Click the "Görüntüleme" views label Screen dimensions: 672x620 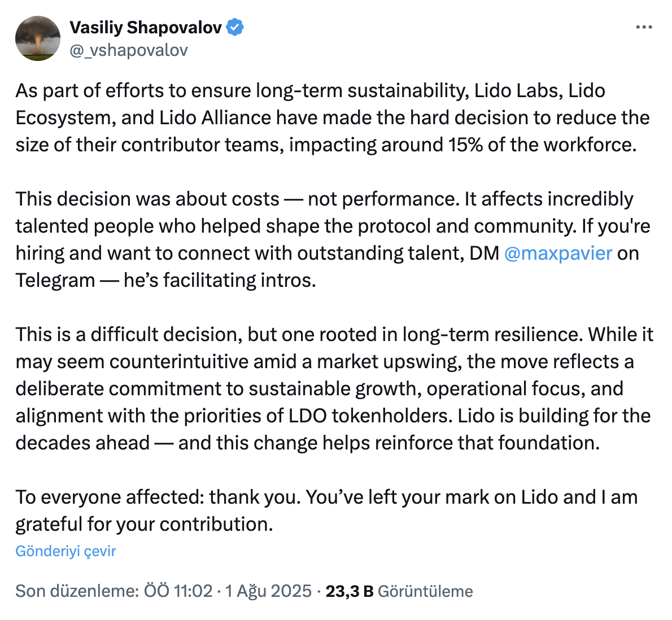coord(425,591)
